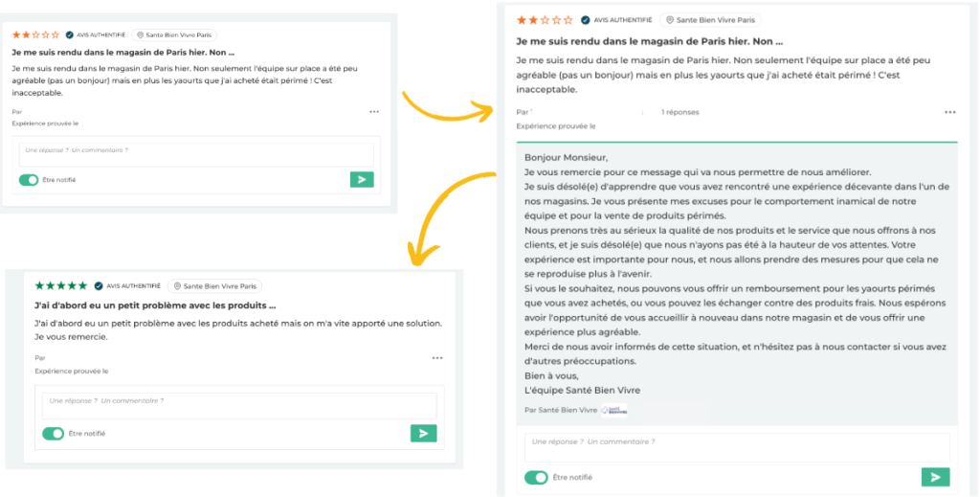This screenshot has height=497, width=980.
Task: Click the Santé Bien Vivre logo beside the reply signature
Action: [x=613, y=410]
